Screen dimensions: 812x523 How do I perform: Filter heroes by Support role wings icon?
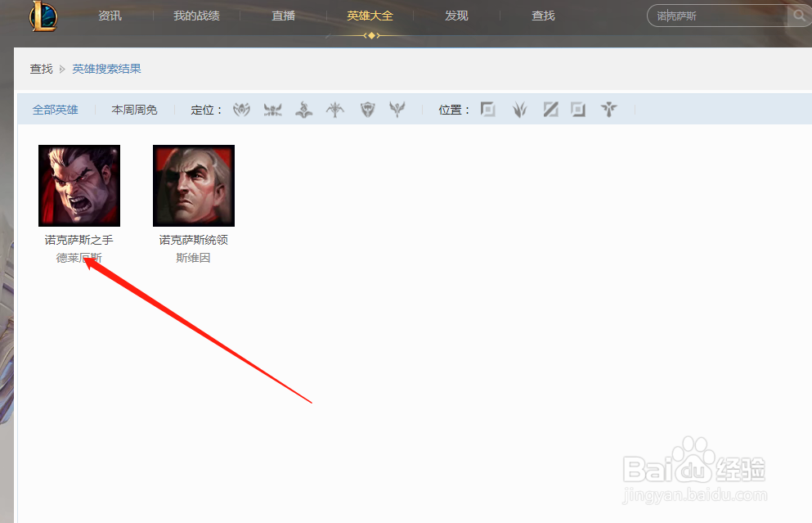pos(397,110)
